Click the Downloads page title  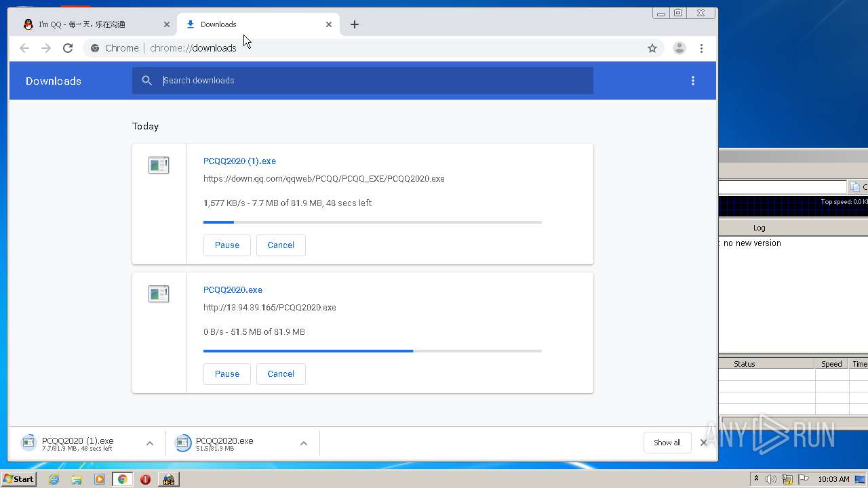(54, 81)
